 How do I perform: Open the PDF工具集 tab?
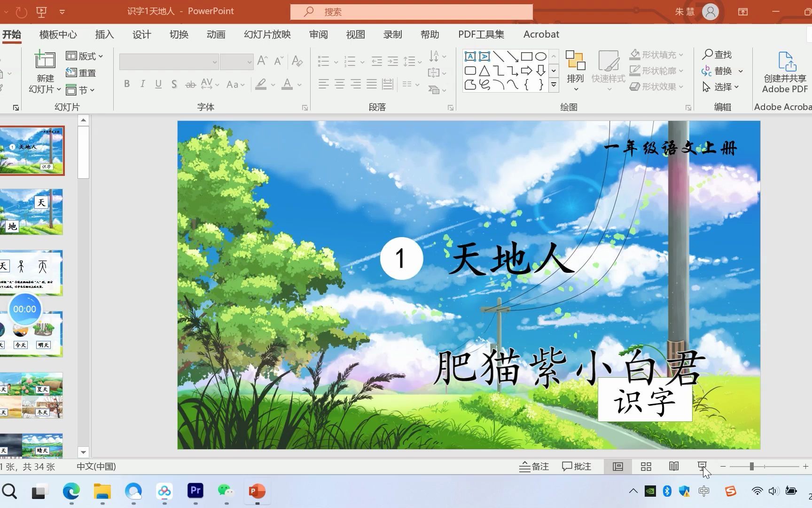coord(481,34)
